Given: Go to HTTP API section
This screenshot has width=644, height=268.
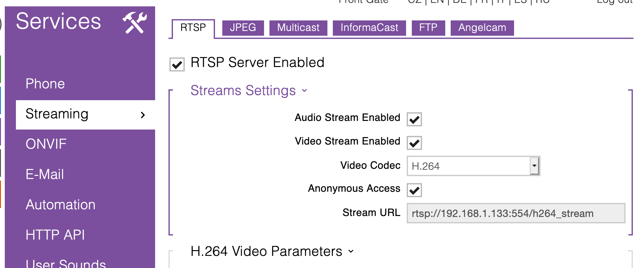Looking at the screenshot, I should 55,235.
